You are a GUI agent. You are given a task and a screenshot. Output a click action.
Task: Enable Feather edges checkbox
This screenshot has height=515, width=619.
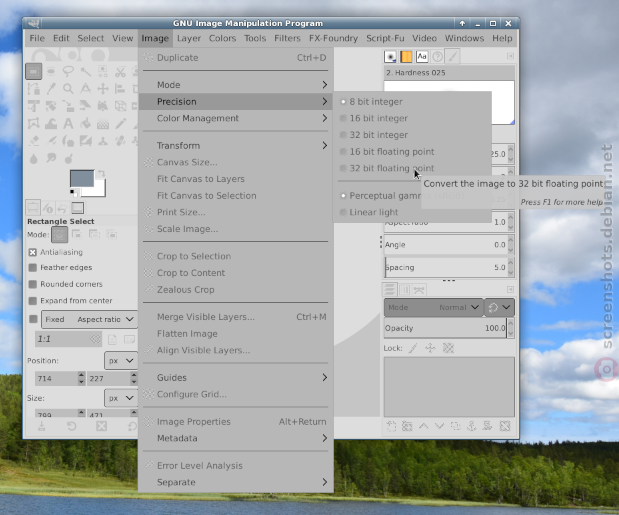[33, 268]
